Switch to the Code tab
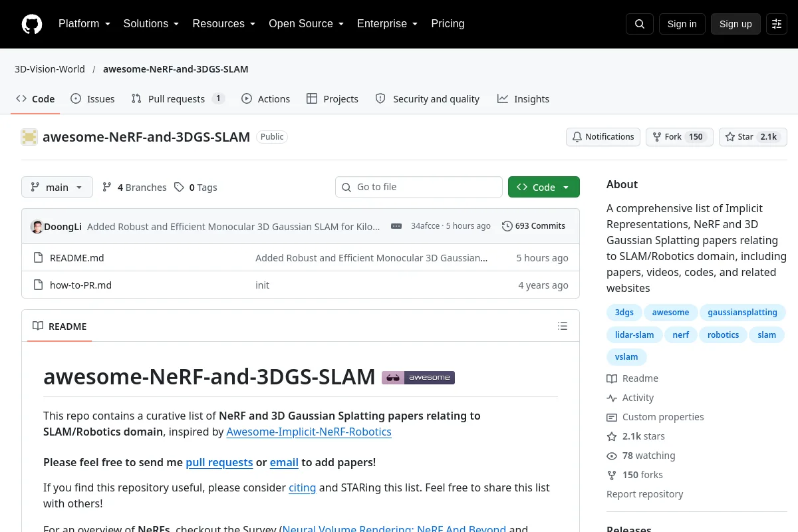The width and height of the screenshot is (798, 532). pos(35,99)
